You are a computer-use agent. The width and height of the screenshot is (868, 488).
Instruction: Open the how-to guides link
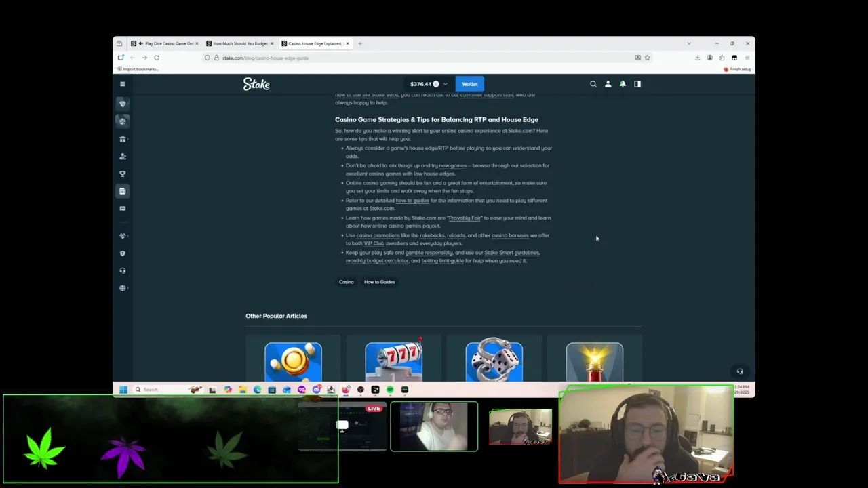point(412,201)
